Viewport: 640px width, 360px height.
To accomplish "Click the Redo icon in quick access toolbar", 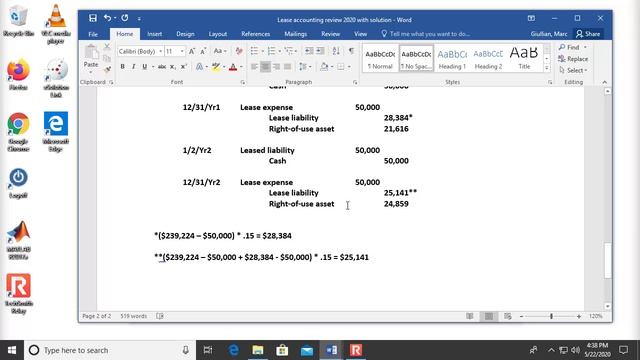I will pos(125,18).
